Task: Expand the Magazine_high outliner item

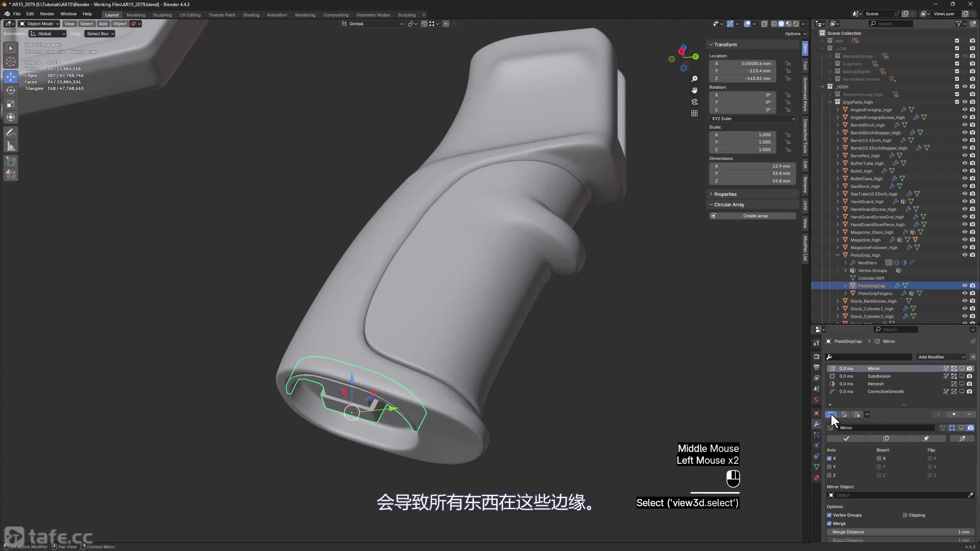Action: (x=838, y=240)
